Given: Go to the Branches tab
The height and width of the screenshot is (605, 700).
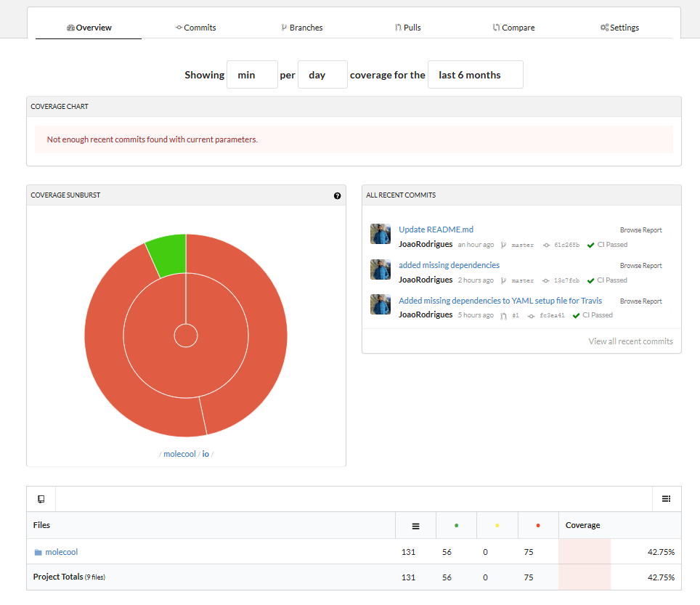Looking at the screenshot, I should 301,28.
